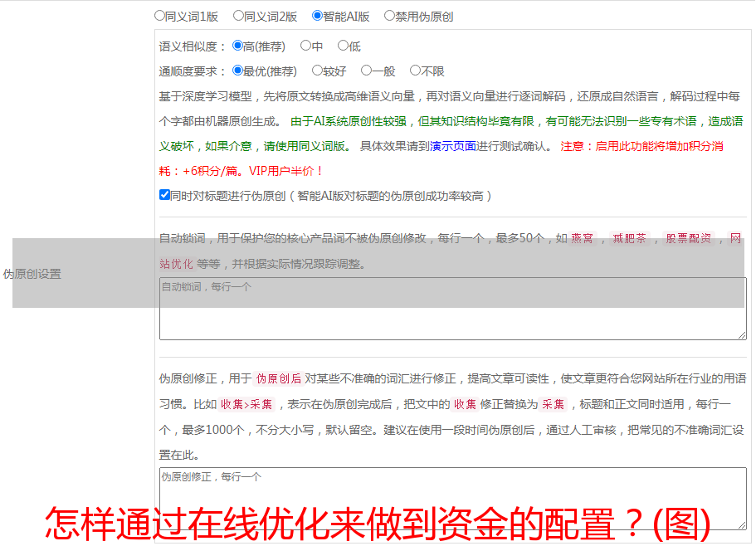The image size is (756, 546).
Task: Set 通顺度要求 to 一般
Action: [x=366, y=71]
